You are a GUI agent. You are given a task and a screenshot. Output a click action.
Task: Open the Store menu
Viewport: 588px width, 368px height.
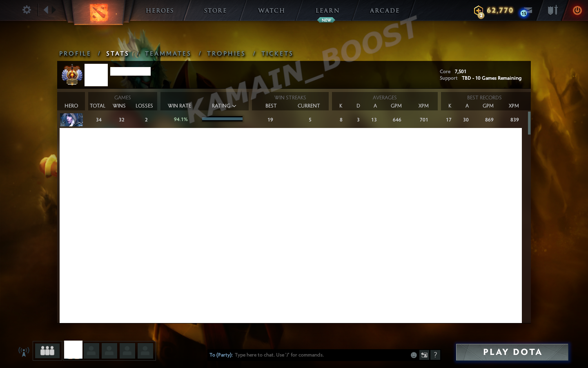pos(215,11)
